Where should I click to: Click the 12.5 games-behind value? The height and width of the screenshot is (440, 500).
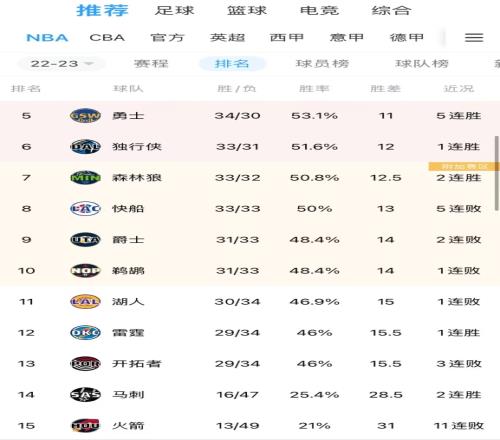point(386,178)
